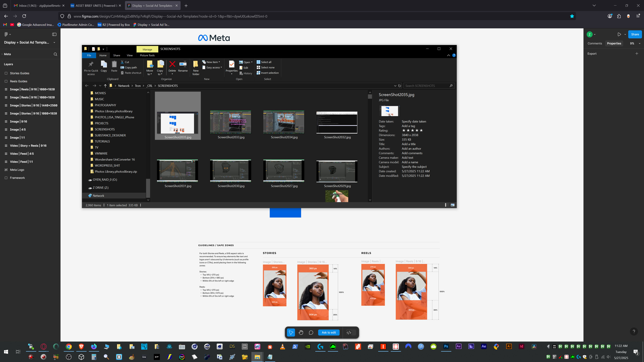644x362 pixels.
Task: Expand the Meta pages chevron
Action: 2,54
